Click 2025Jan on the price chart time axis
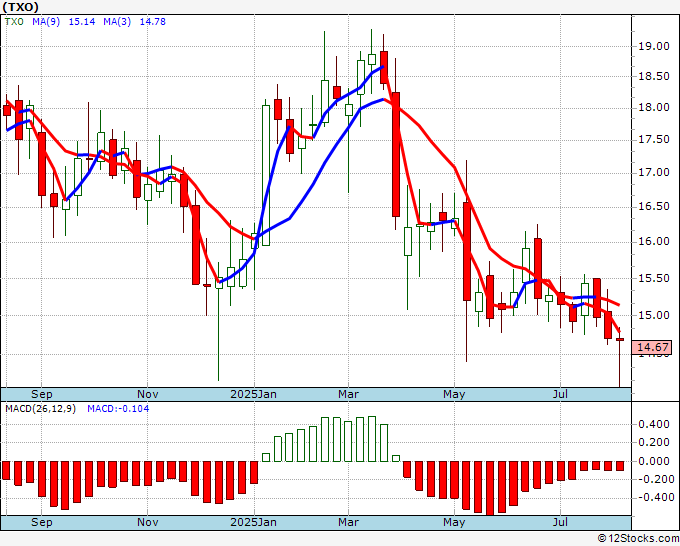This screenshot has height=546, width=680. [253, 394]
